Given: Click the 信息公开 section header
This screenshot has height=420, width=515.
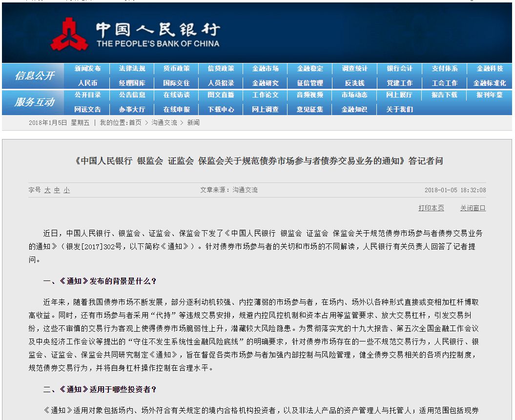Looking at the screenshot, I should tap(35, 76).
